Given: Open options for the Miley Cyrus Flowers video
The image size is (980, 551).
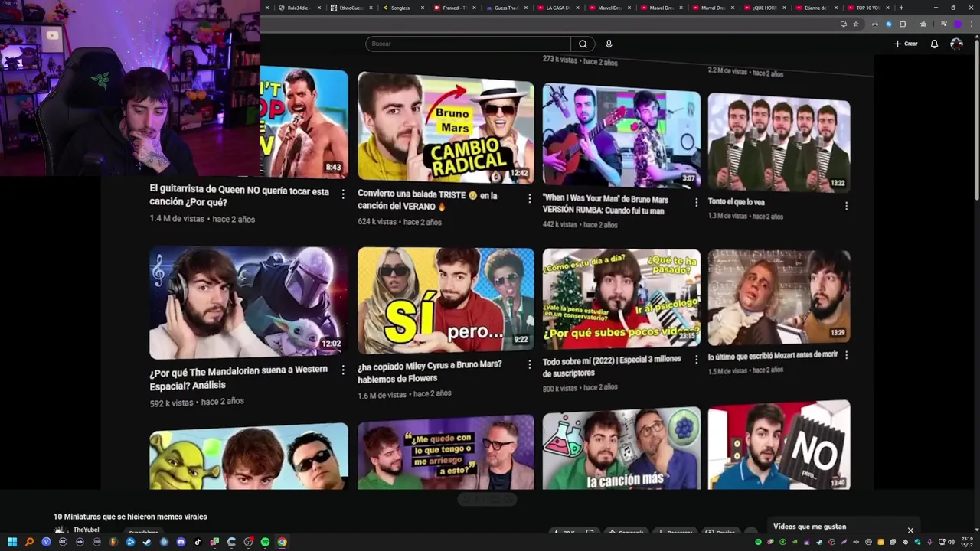Looking at the screenshot, I should (x=529, y=365).
